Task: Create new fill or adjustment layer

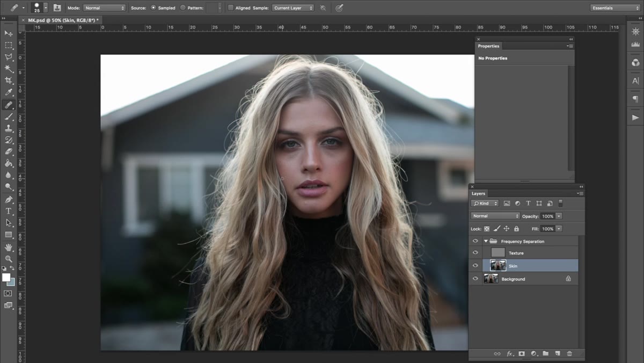Action: point(534,353)
